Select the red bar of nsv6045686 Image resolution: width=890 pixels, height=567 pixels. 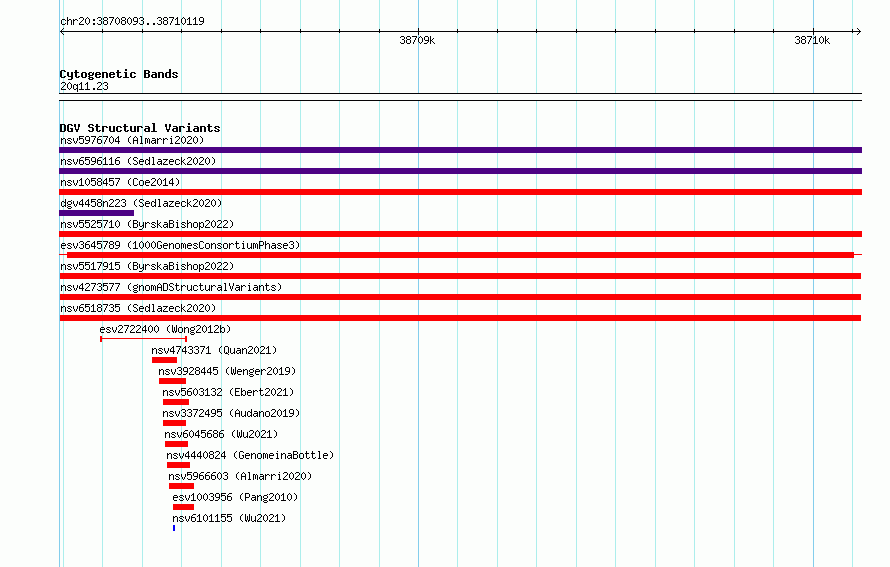coord(177,444)
